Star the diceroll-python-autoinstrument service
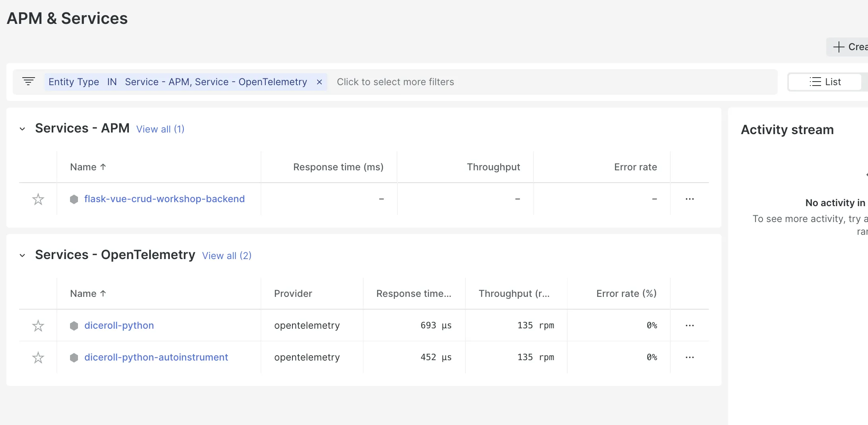The width and height of the screenshot is (868, 425). coord(38,357)
